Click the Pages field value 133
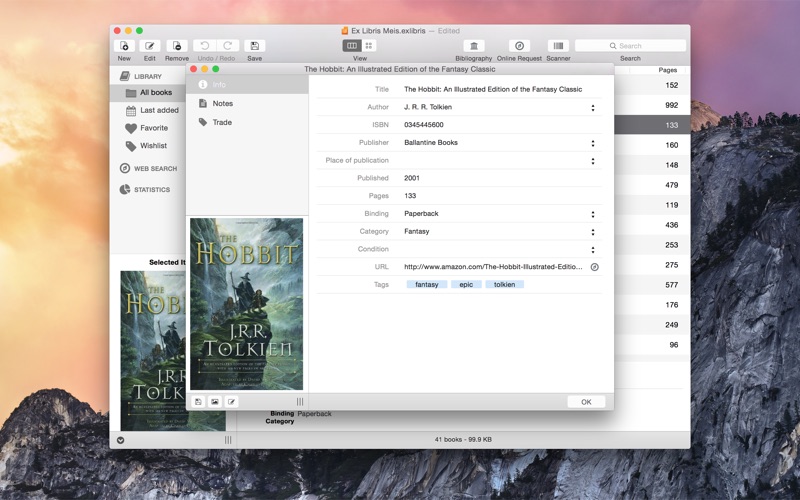 point(410,196)
